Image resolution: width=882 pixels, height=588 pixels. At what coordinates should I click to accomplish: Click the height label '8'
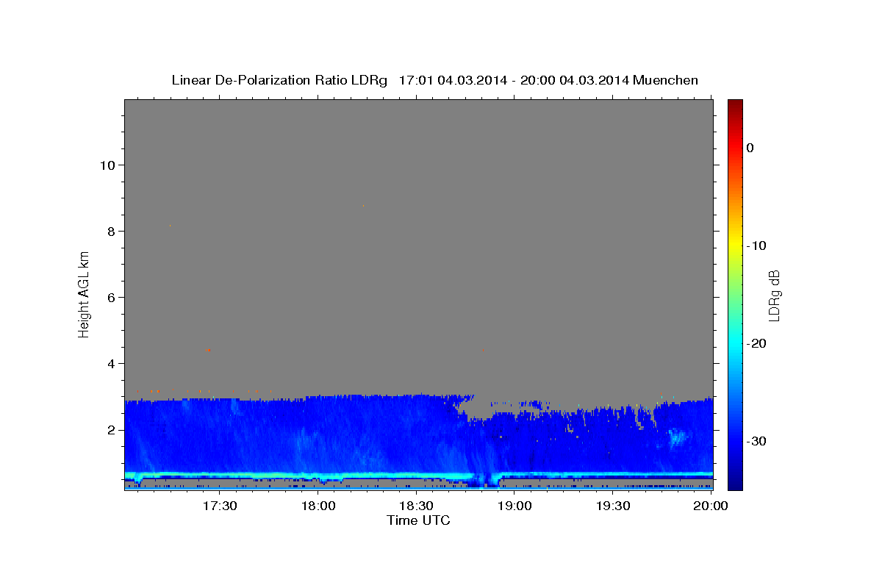110,231
